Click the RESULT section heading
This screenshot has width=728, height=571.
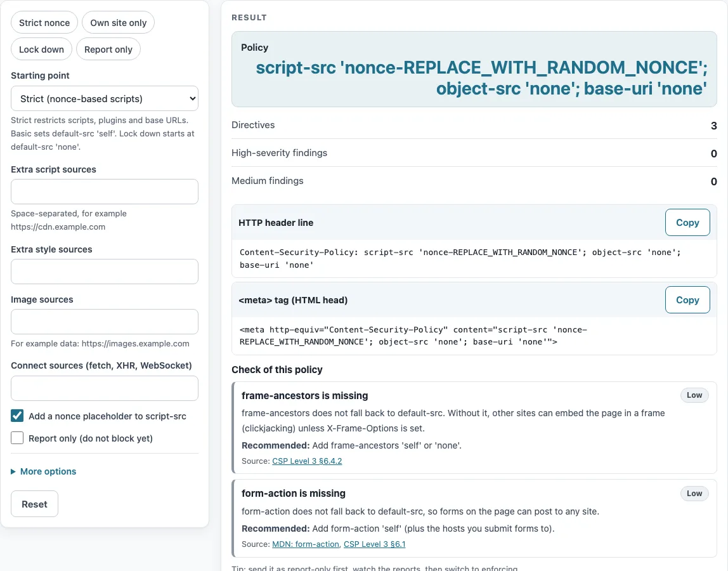249,18
